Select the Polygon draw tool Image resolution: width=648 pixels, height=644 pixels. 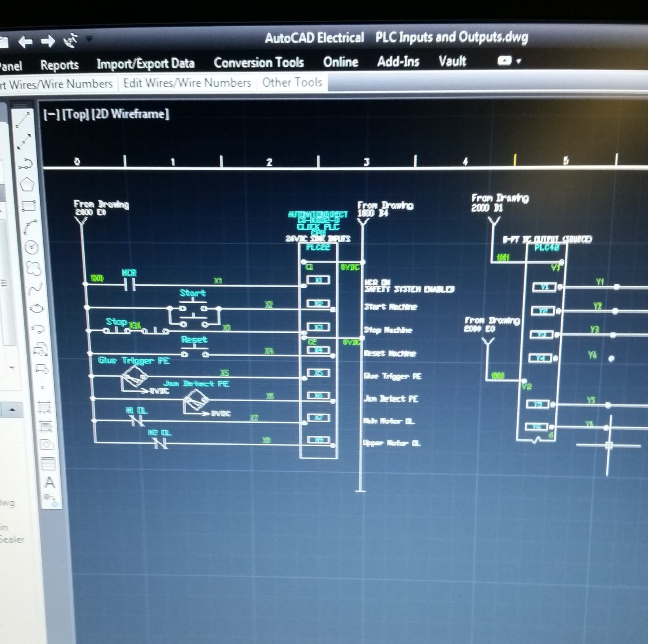[27, 184]
